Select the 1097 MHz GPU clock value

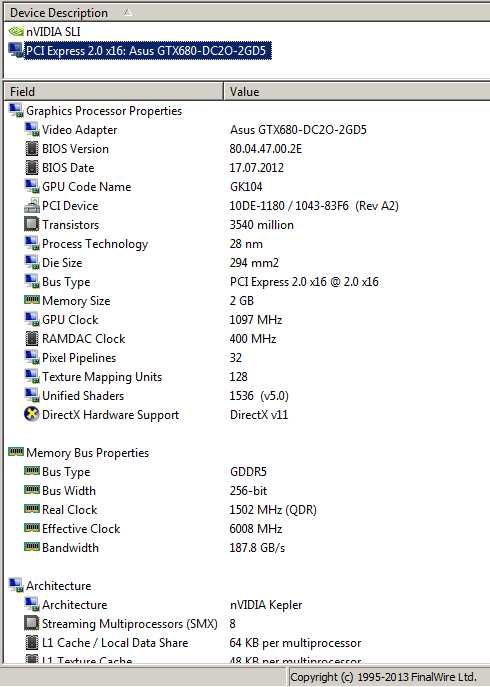tap(256, 319)
